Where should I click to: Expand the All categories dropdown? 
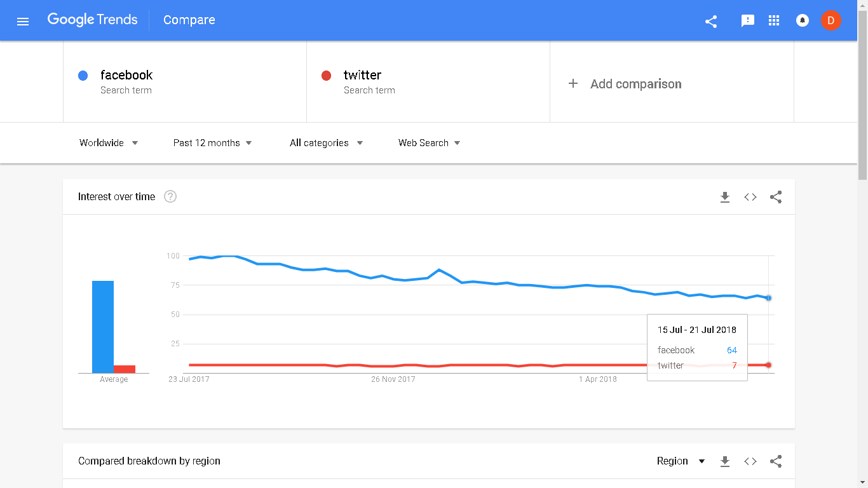click(x=326, y=143)
